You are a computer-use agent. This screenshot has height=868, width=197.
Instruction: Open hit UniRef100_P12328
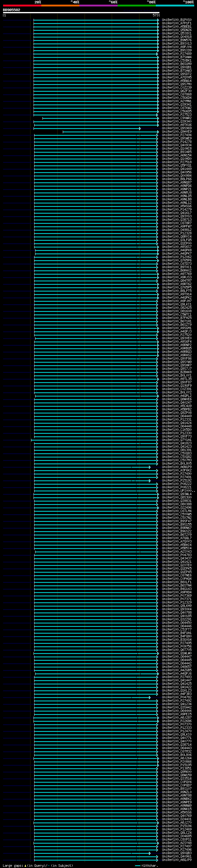(176, 233)
